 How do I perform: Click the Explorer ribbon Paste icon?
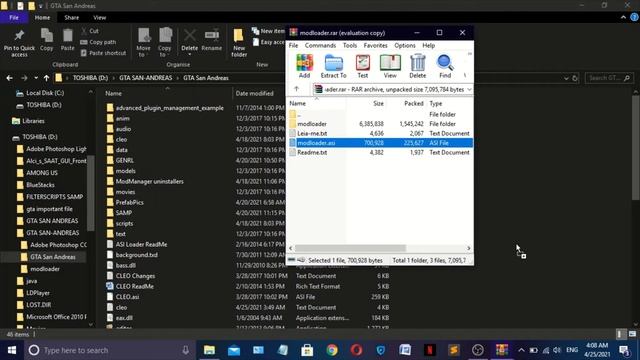[x=67, y=40]
